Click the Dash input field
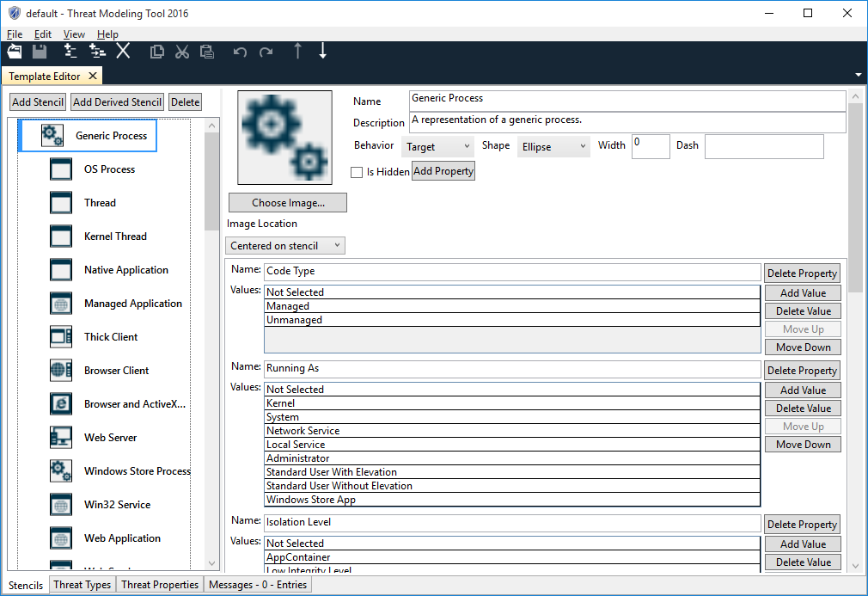868x596 pixels. coord(764,147)
